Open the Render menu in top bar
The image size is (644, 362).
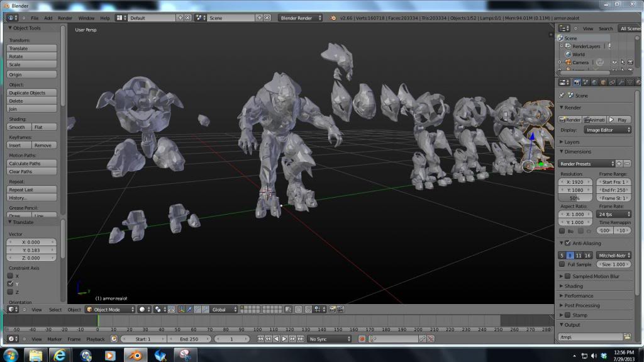pyautogui.click(x=65, y=18)
